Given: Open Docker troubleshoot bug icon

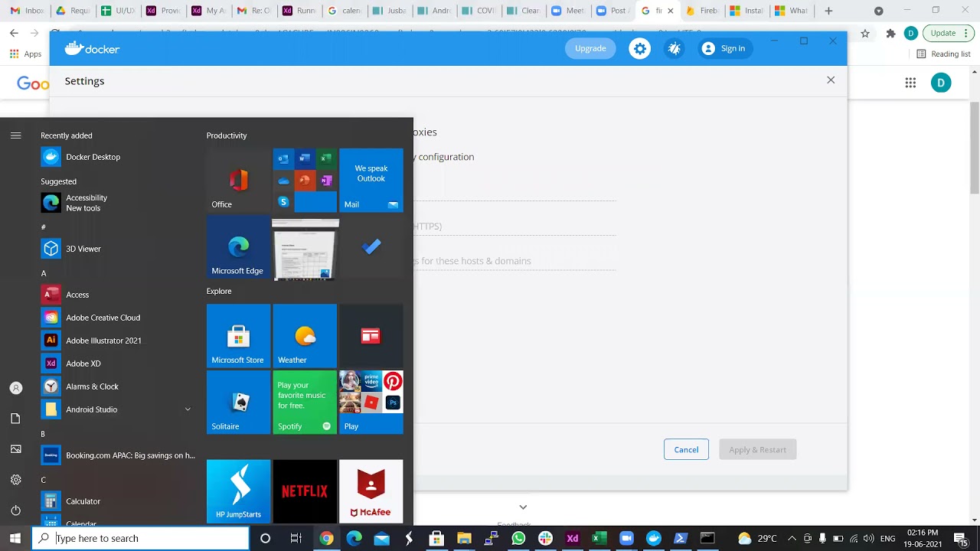Looking at the screenshot, I should pyautogui.click(x=675, y=48).
